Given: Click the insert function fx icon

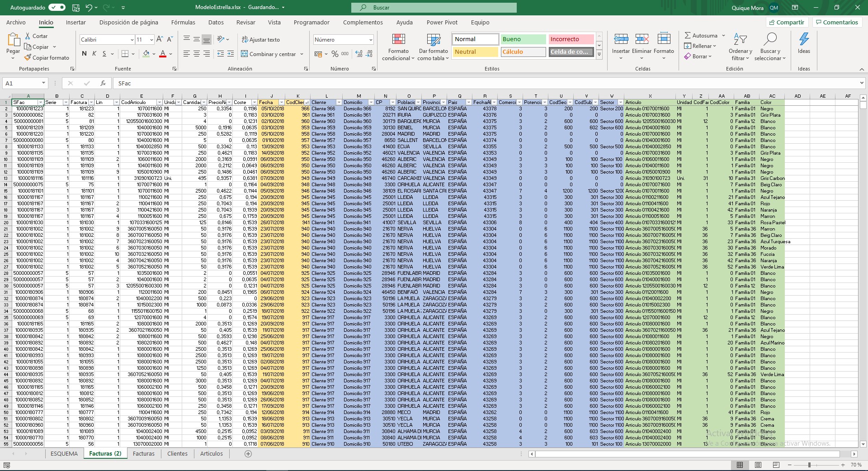Looking at the screenshot, I should [103, 83].
